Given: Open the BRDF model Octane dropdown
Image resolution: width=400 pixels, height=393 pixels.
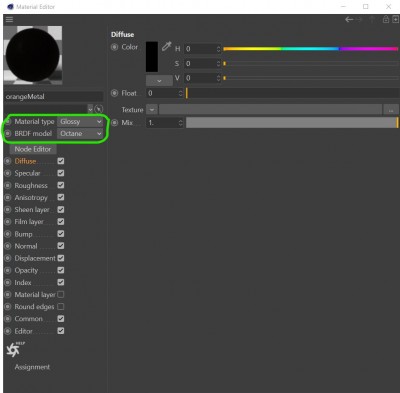Looking at the screenshot, I should pyautogui.click(x=80, y=134).
